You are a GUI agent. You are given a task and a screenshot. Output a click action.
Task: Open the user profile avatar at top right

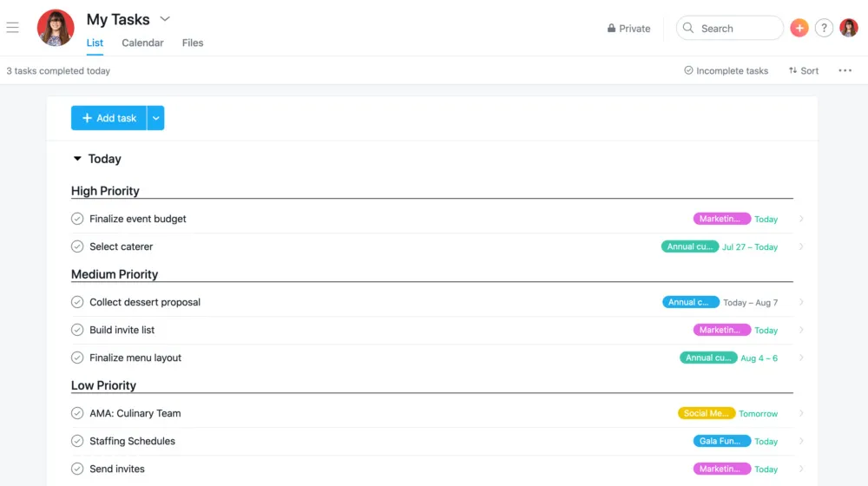pyautogui.click(x=849, y=28)
